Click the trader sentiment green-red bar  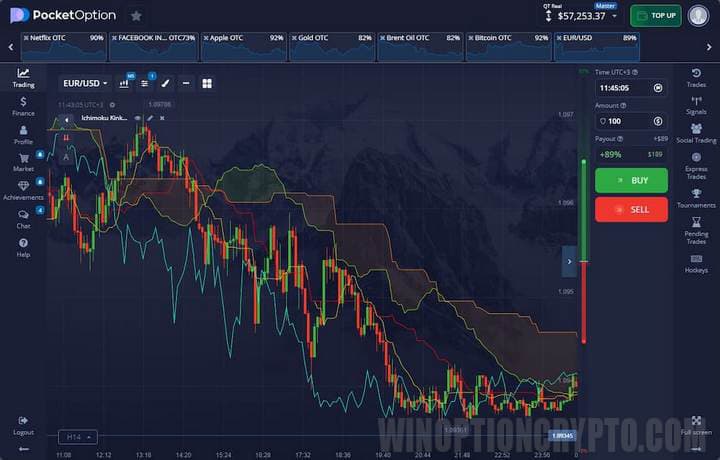pos(584,251)
